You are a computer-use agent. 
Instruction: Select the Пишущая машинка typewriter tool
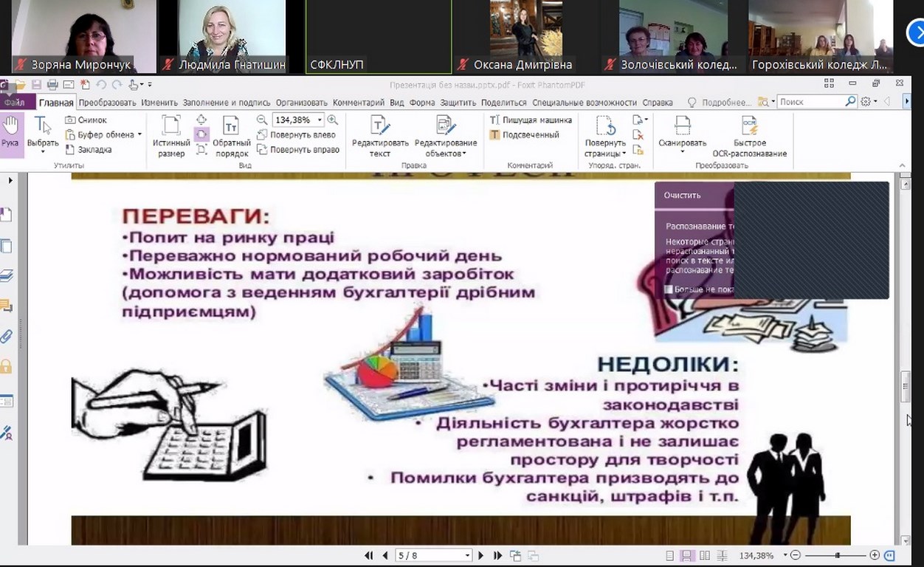point(531,120)
